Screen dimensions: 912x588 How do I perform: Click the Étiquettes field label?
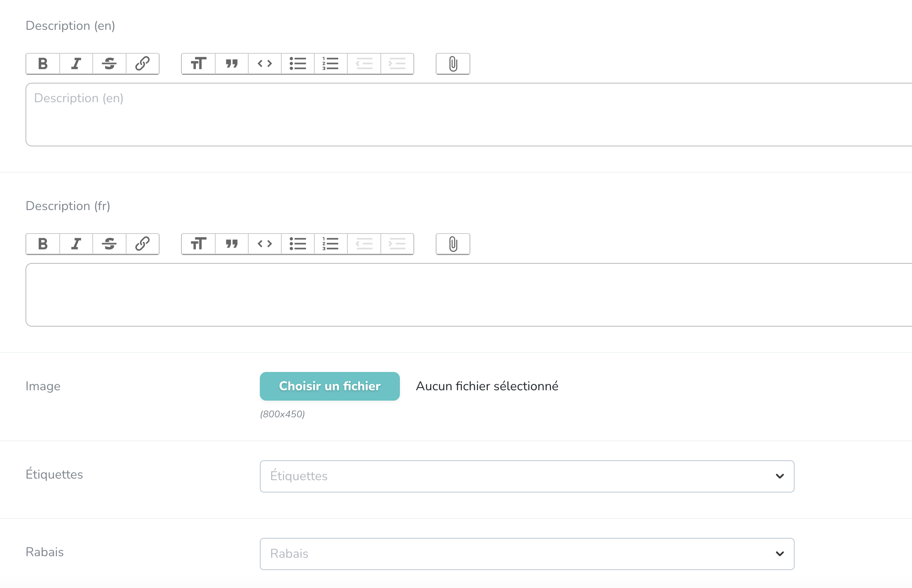coord(55,474)
